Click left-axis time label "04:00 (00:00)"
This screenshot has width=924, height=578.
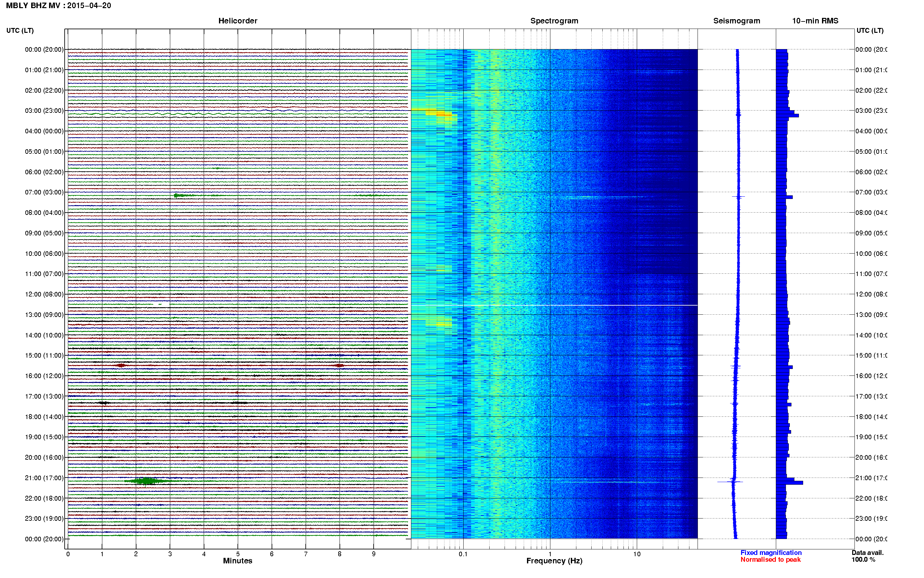[x=44, y=131]
